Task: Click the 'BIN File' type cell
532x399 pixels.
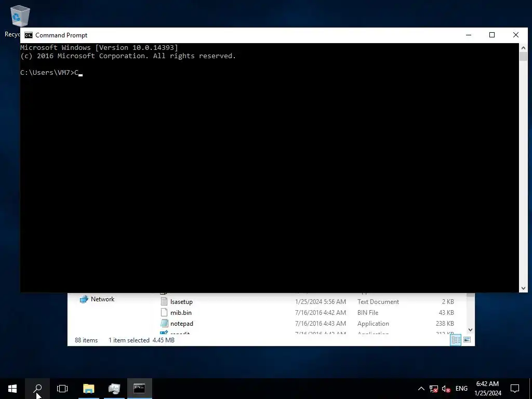Action: point(368,312)
